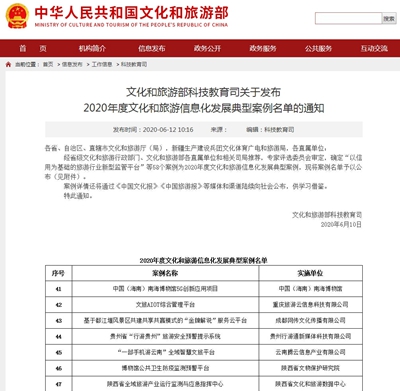Open the 互动交流 navigation item
400x391 pixels.
tap(374, 49)
